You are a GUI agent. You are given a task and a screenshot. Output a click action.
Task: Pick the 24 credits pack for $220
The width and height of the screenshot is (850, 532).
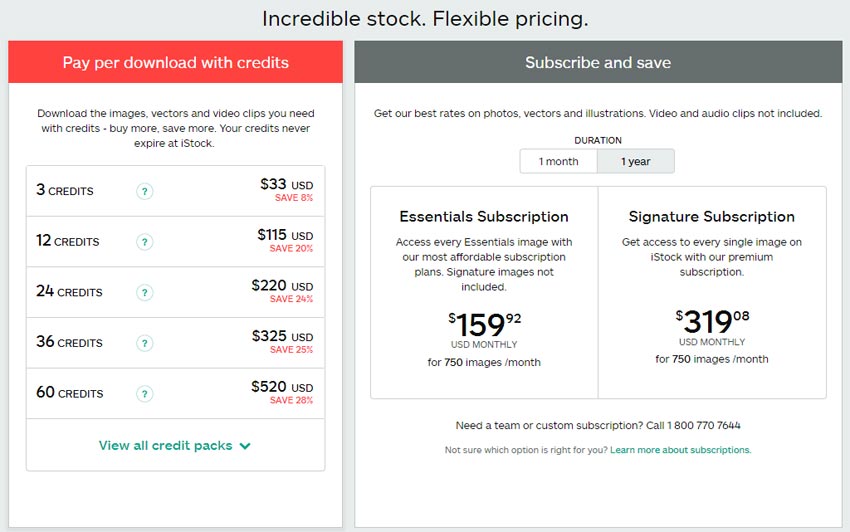point(175,292)
